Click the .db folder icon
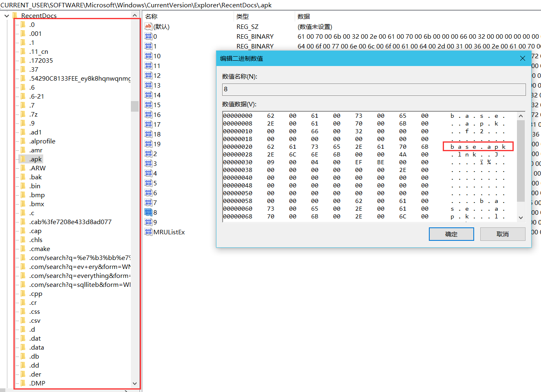 [23, 357]
